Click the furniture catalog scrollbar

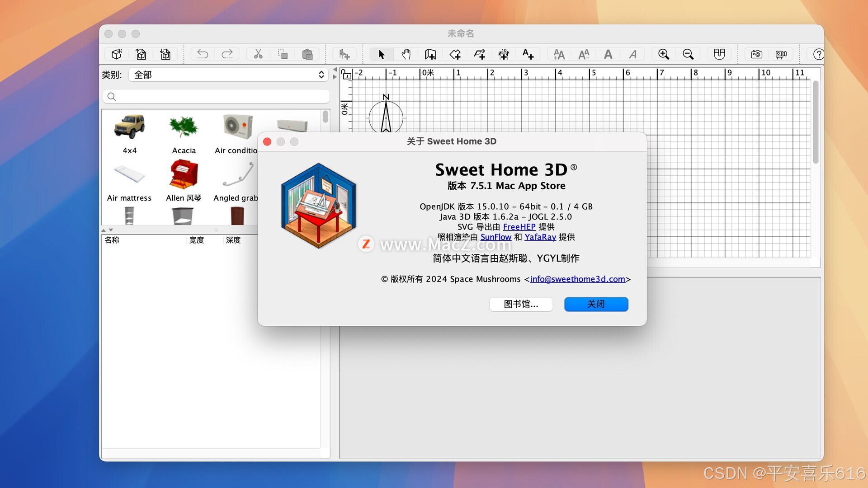(x=325, y=117)
